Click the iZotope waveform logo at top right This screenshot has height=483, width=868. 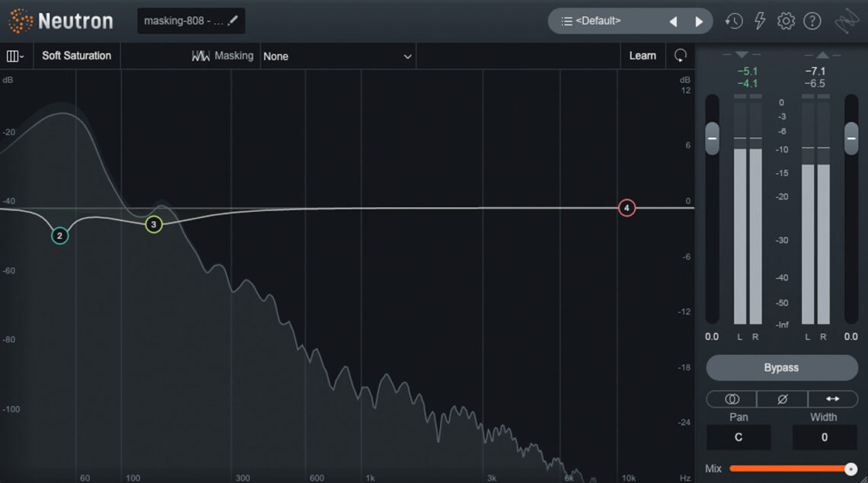coord(847,21)
